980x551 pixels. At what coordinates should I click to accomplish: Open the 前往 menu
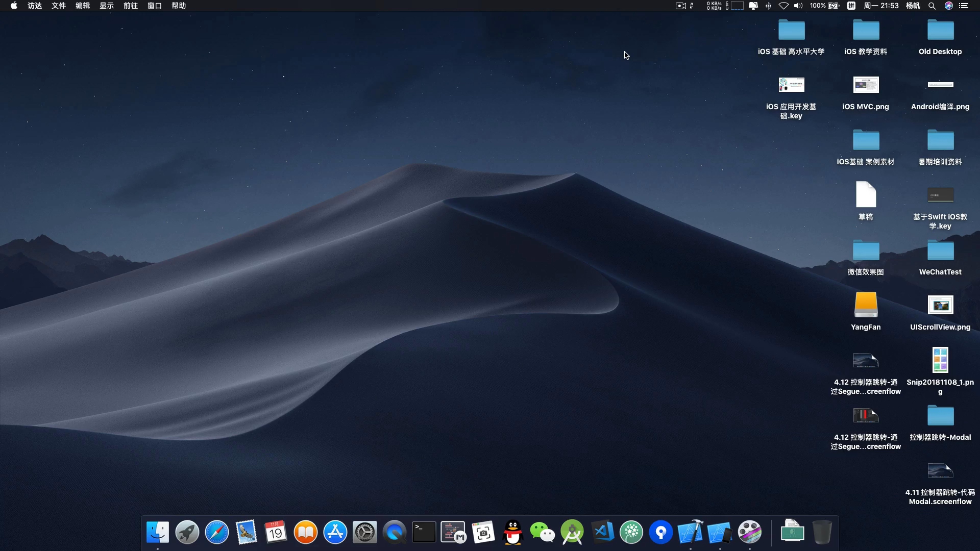click(131, 6)
